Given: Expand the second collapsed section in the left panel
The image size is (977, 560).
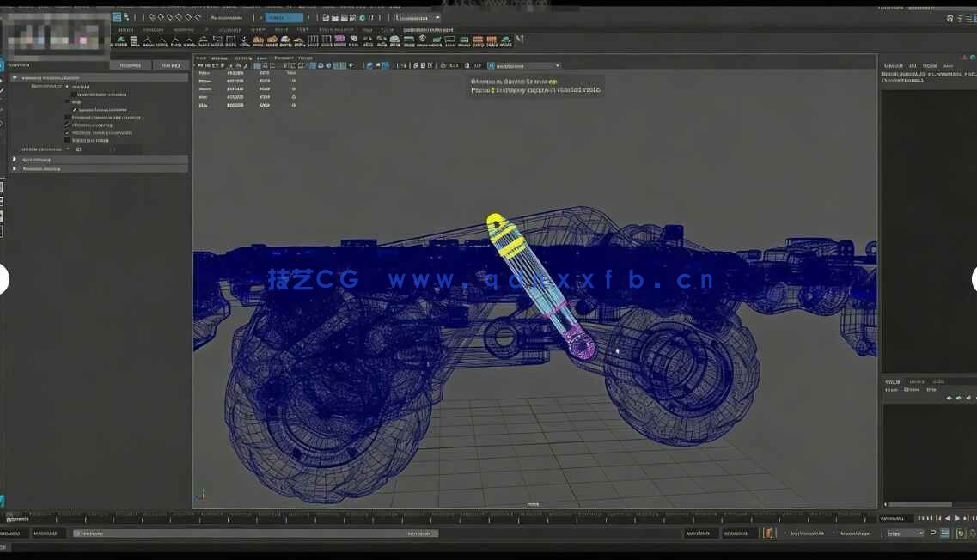Looking at the screenshot, I should 15,167.
